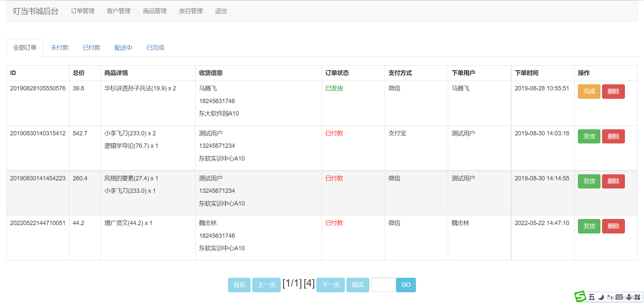Switch to the 未付款 tab

click(x=60, y=48)
